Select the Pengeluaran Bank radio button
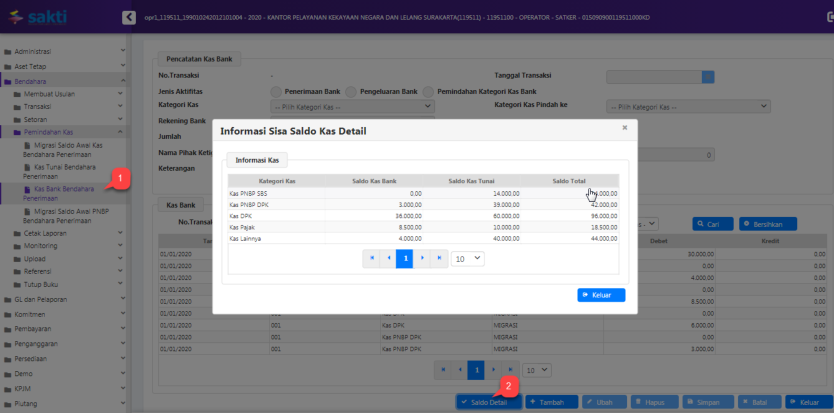This screenshot has height=413, width=834. point(351,91)
